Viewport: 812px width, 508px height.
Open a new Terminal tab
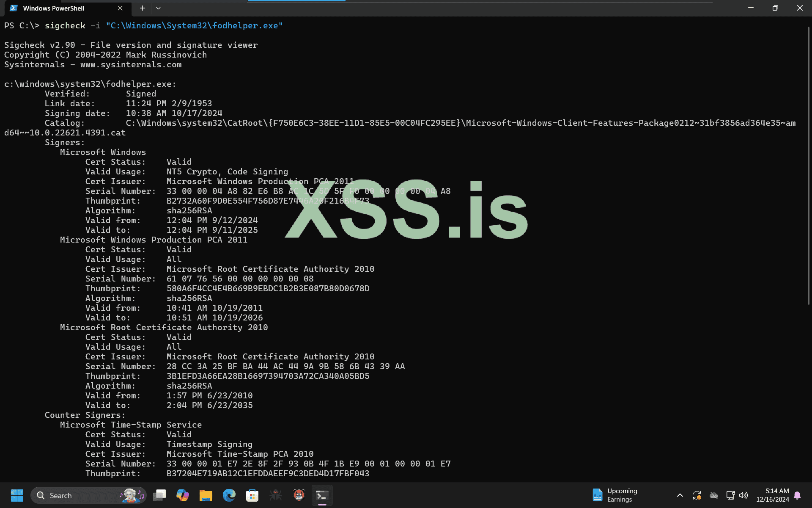[142, 8]
